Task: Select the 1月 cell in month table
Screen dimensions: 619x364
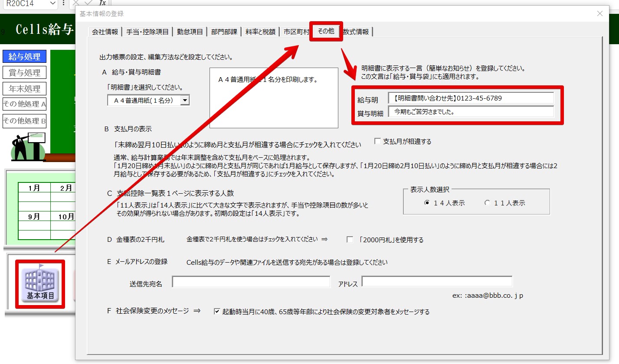Action: (34, 188)
